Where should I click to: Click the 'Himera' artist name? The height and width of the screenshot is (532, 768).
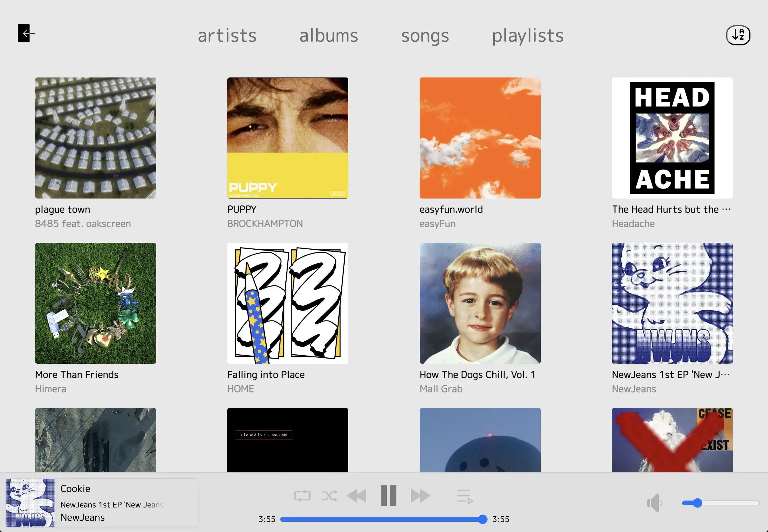coord(51,389)
